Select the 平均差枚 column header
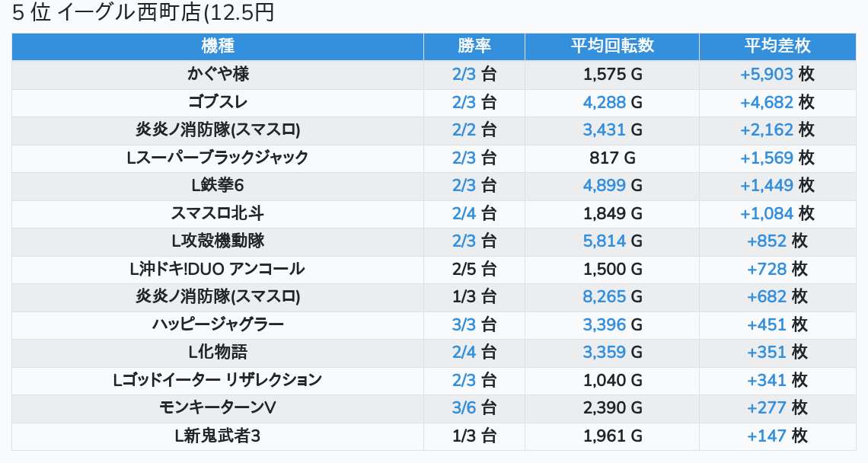Image resolution: width=868 pixels, height=463 pixels. pos(777,46)
